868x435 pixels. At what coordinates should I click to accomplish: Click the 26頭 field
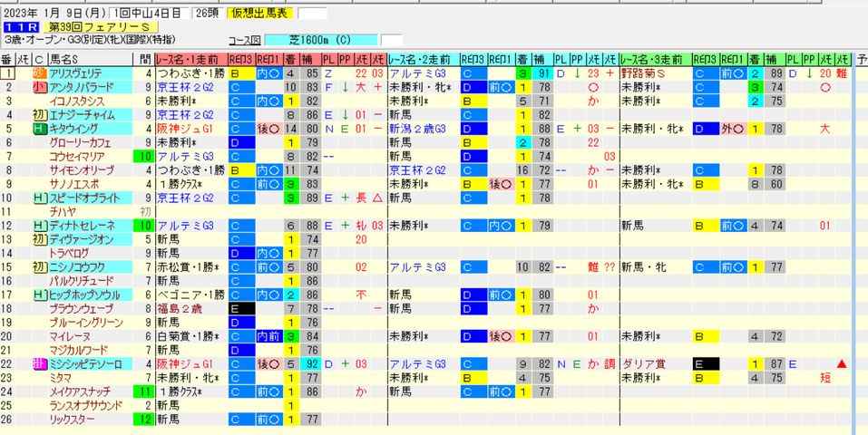point(208,14)
